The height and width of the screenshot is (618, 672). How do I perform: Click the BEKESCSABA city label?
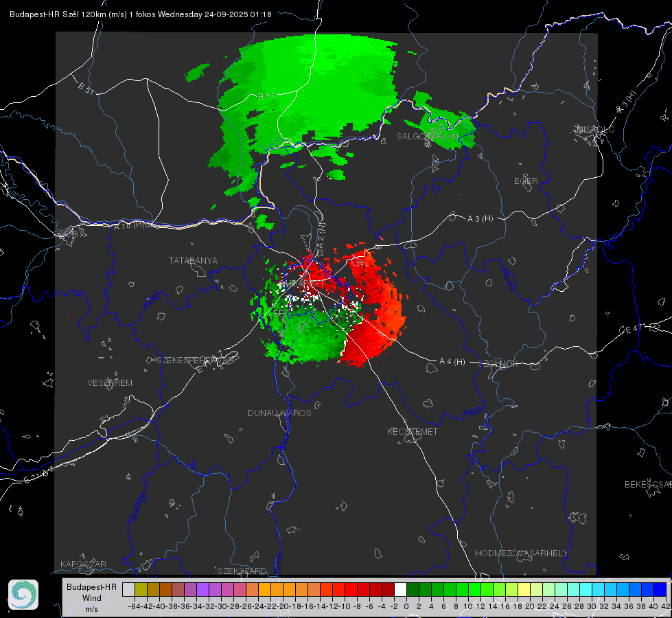click(x=648, y=485)
